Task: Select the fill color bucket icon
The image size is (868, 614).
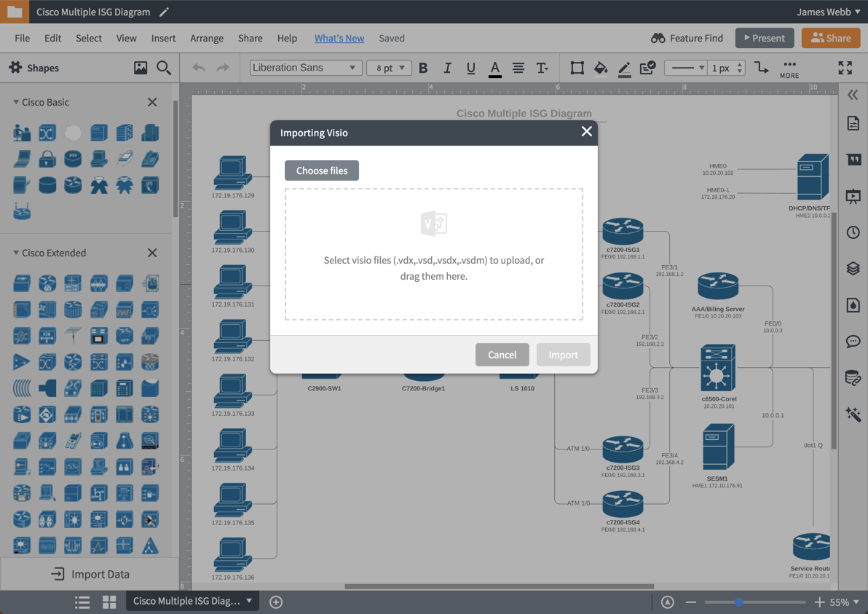Action: click(601, 68)
